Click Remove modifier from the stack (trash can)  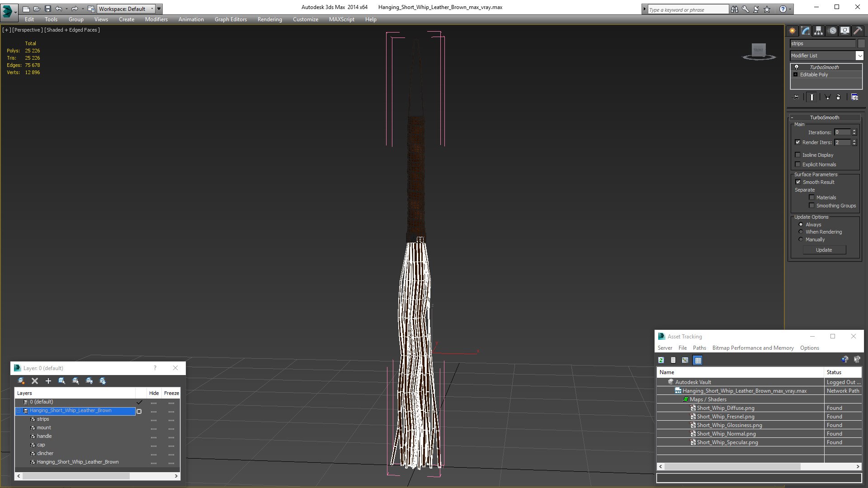point(838,97)
